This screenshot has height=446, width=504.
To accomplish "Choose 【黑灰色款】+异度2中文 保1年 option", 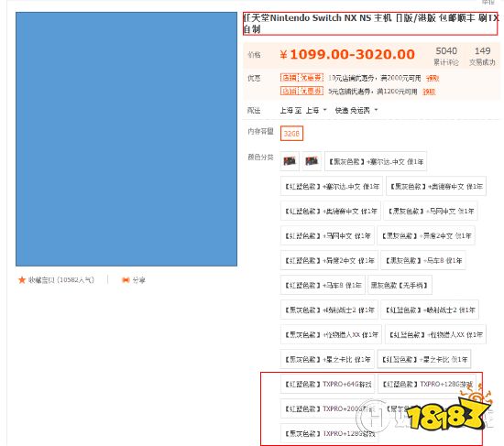I will [x=426, y=236].
